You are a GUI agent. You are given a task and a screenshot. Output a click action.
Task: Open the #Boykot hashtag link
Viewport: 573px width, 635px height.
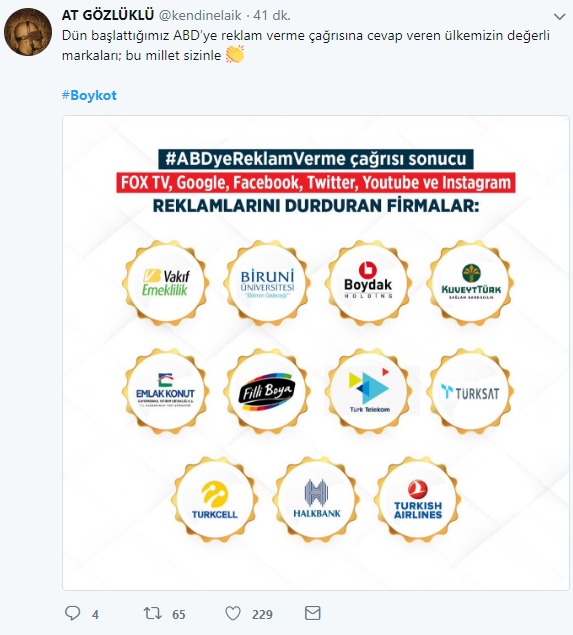click(89, 95)
